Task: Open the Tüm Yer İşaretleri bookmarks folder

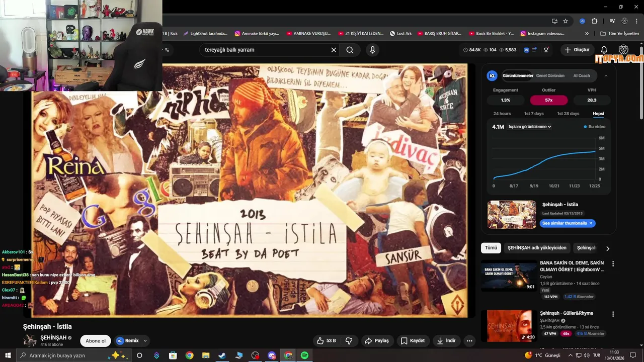Action: click(x=619, y=34)
